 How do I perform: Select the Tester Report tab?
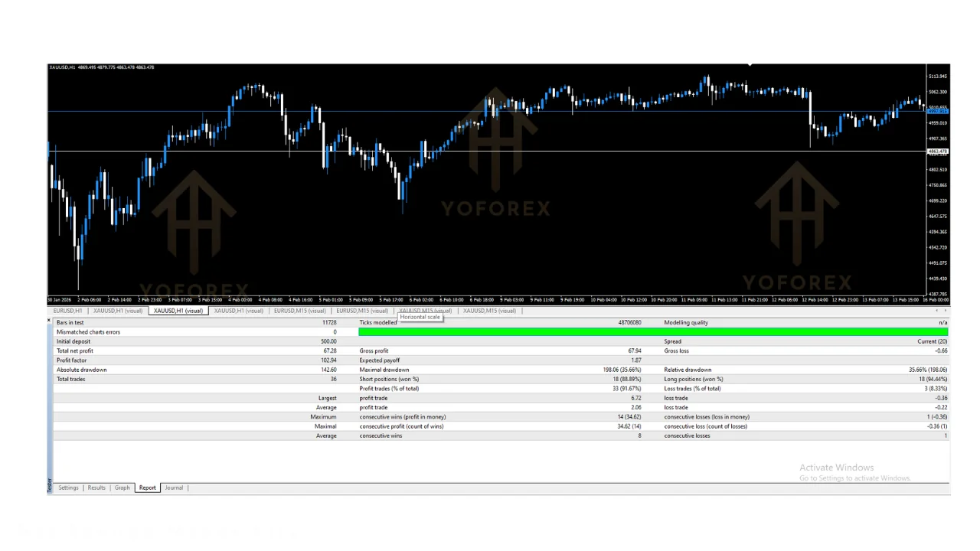148,487
